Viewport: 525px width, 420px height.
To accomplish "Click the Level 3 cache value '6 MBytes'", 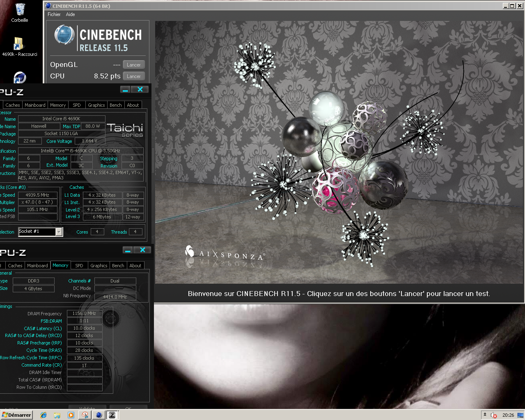I will 102,217.
